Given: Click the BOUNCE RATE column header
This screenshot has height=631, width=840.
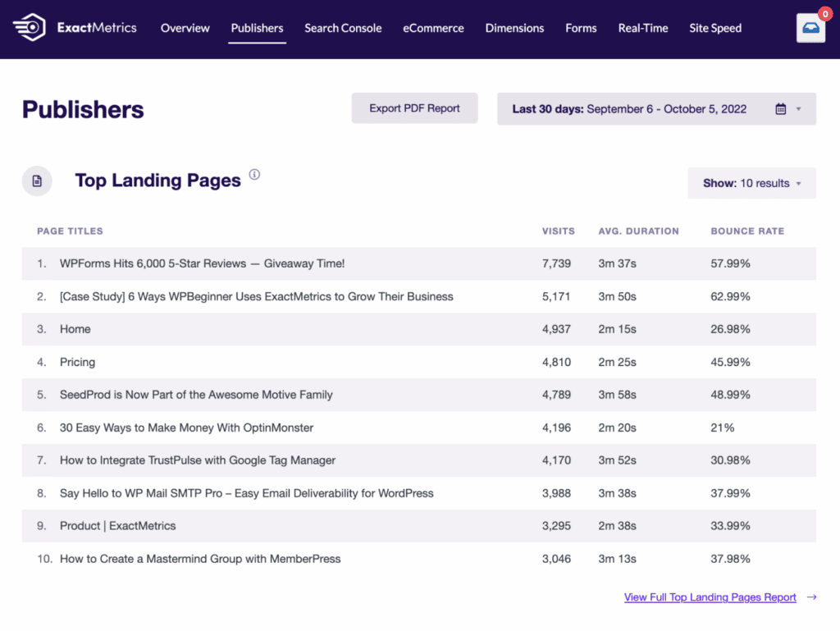Looking at the screenshot, I should tap(747, 231).
